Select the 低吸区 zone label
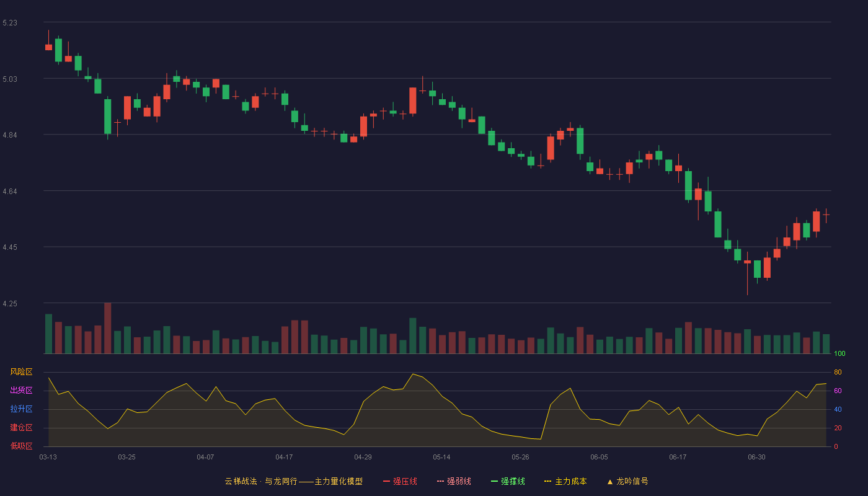The width and height of the screenshot is (868, 496). point(21,446)
